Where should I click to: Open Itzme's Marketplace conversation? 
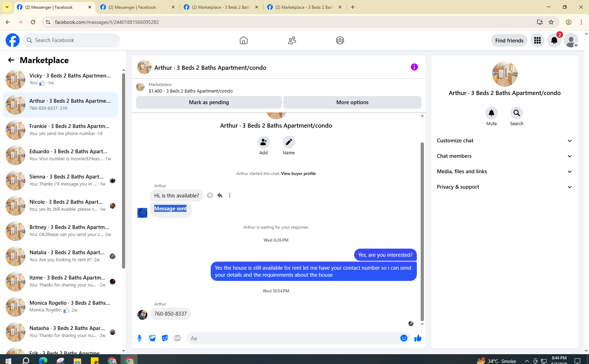[x=60, y=282]
